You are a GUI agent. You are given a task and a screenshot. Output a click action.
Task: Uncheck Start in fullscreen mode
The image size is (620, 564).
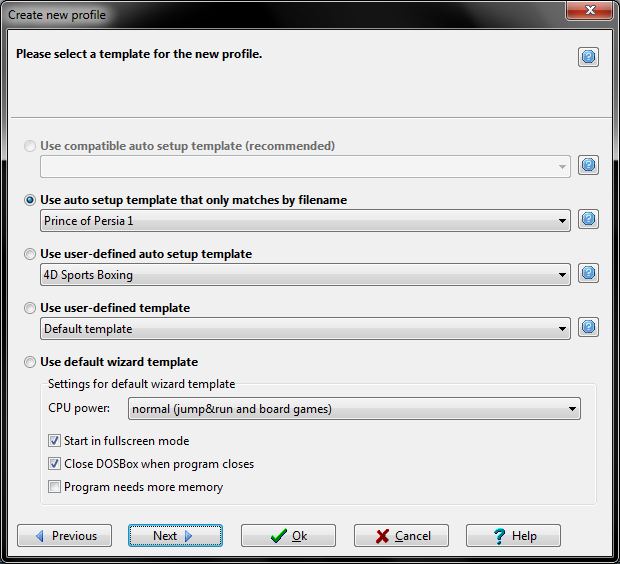(55, 441)
